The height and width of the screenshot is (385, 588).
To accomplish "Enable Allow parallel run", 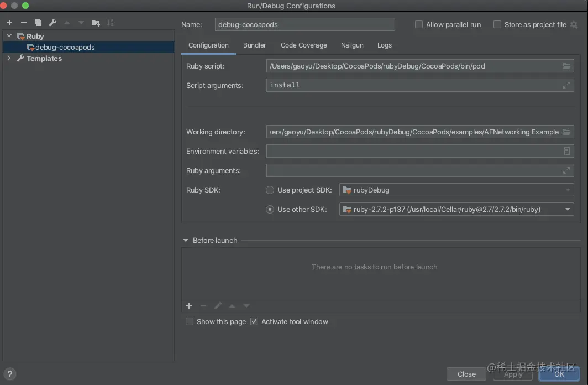I will [x=418, y=24].
